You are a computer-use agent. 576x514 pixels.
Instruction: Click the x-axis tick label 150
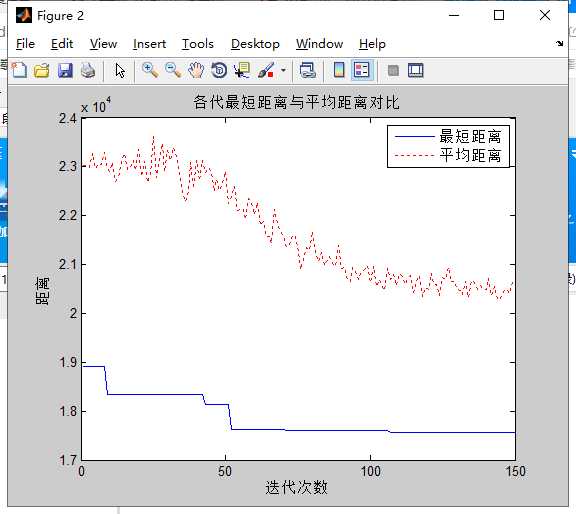pos(515,471)
